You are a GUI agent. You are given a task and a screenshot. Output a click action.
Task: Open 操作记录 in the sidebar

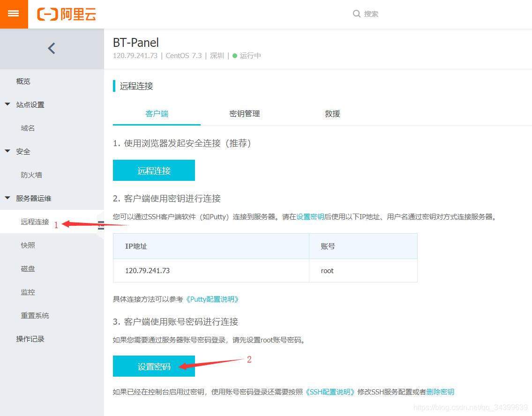tap(30, 339)
